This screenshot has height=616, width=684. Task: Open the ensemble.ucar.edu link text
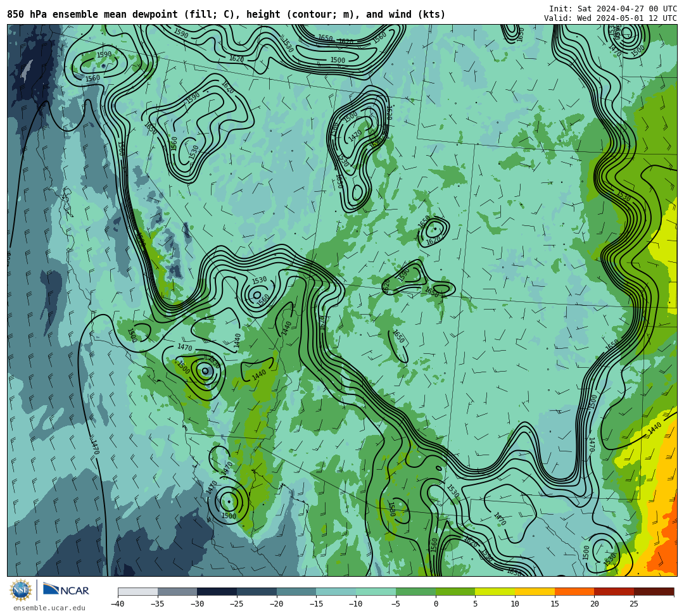tap(49, 608)
